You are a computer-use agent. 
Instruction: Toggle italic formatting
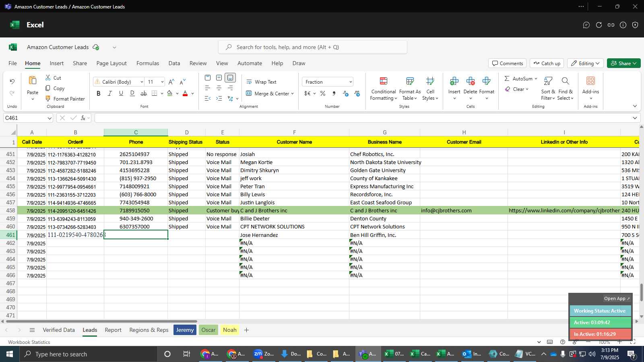coord(109,93)
